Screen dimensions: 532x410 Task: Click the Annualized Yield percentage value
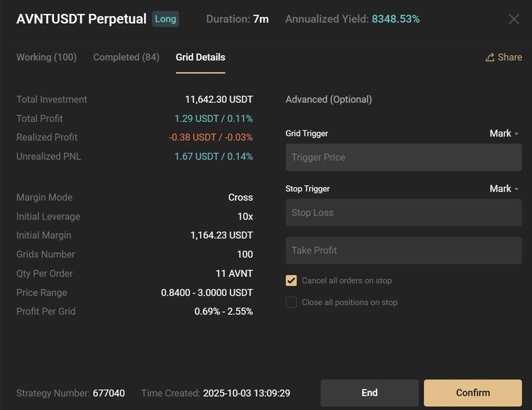[396, 19]
